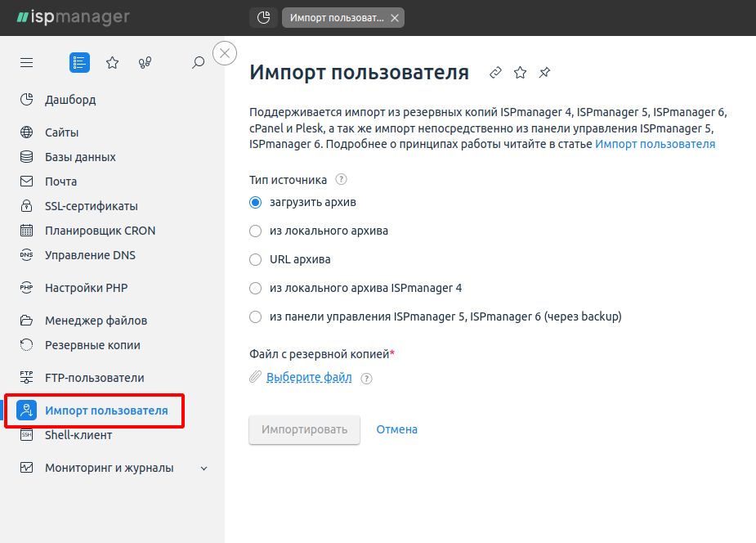756x543 pixels.
Task: Open Базы данных section
Action: click(80, 157)
